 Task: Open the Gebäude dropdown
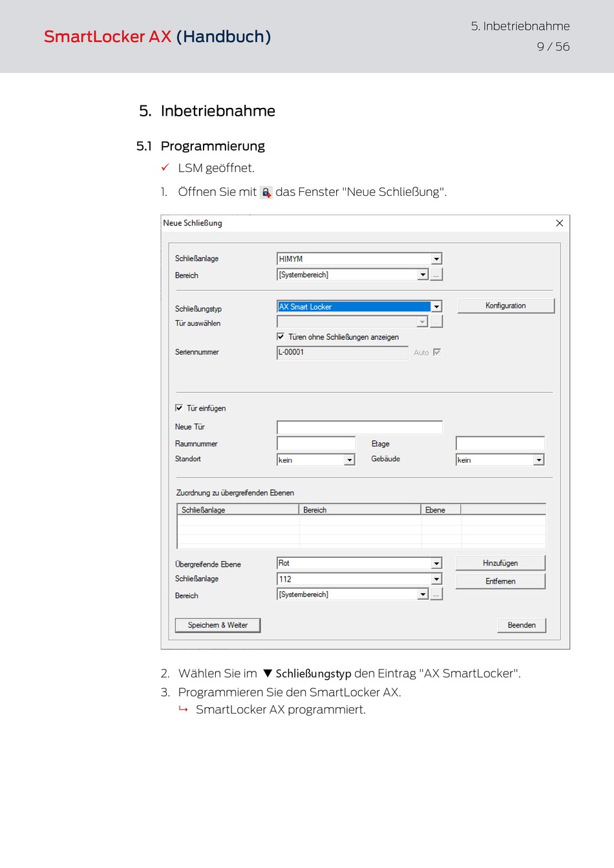click(x=539, y=460)
